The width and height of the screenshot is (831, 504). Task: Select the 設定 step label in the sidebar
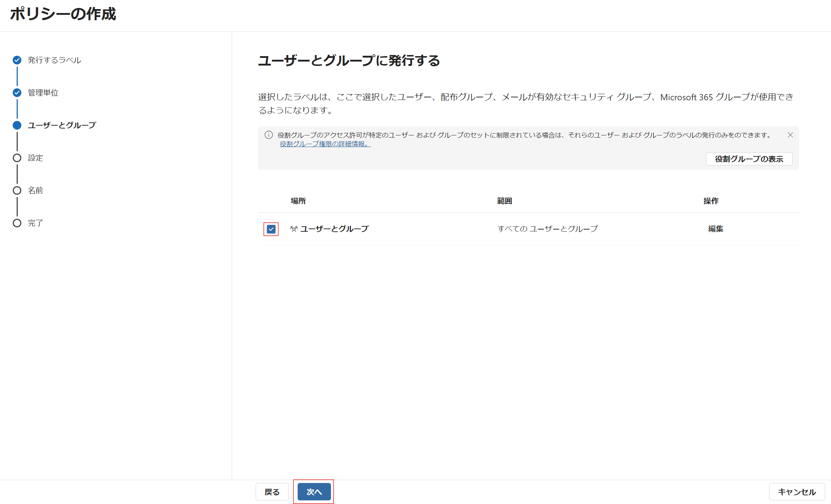35,158
